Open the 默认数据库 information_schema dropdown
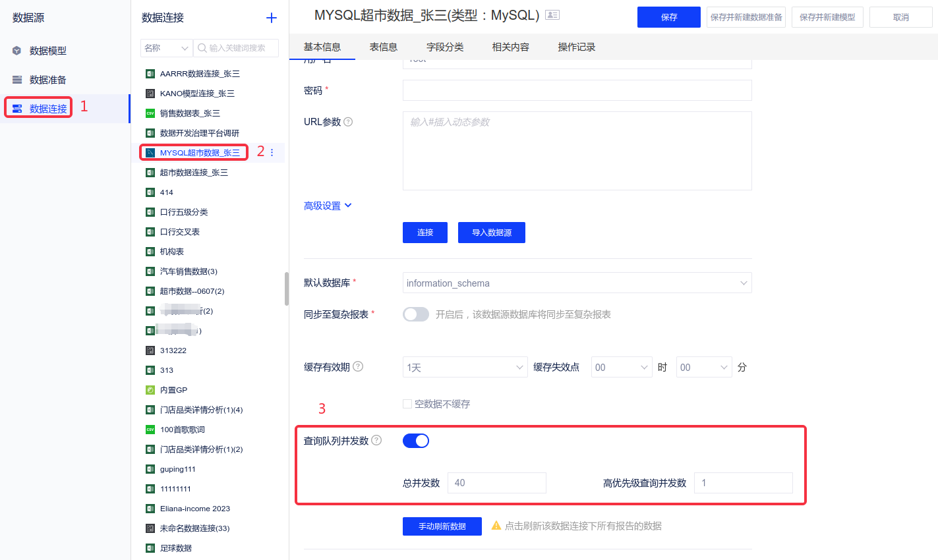This screenshot has width=938, height=560. pos(577,283)
